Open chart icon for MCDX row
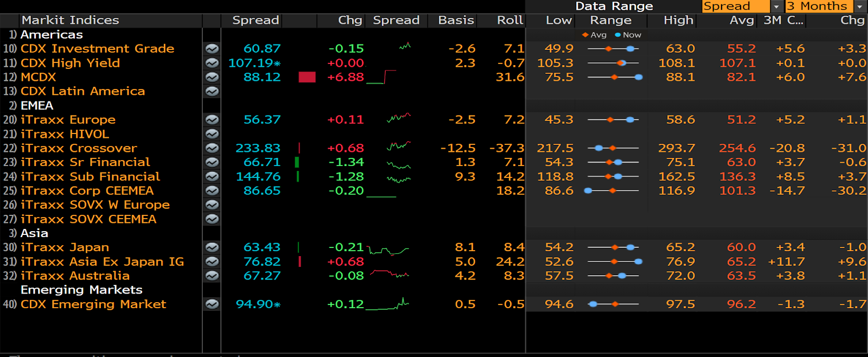 [x=212, y=77]
